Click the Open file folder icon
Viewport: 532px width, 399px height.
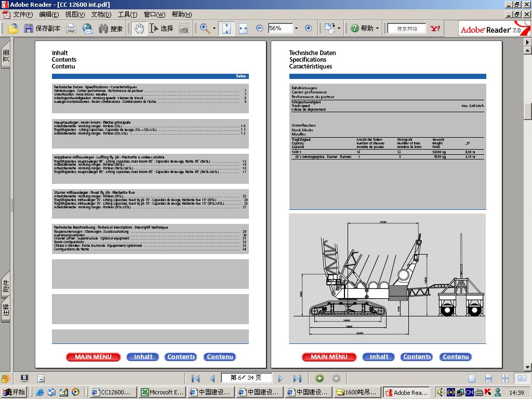tap(13, 29)
